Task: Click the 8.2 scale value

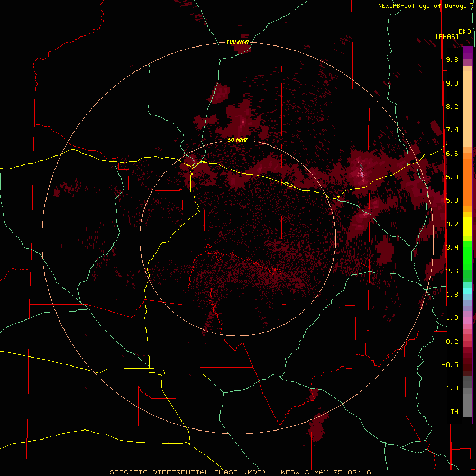Action: point(452,106)
